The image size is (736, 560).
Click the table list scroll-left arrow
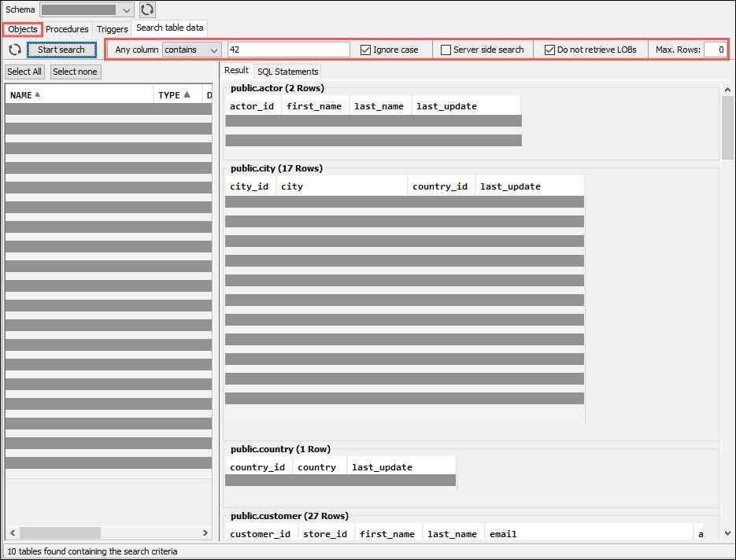pyautogui.click(x=10, y=533)
